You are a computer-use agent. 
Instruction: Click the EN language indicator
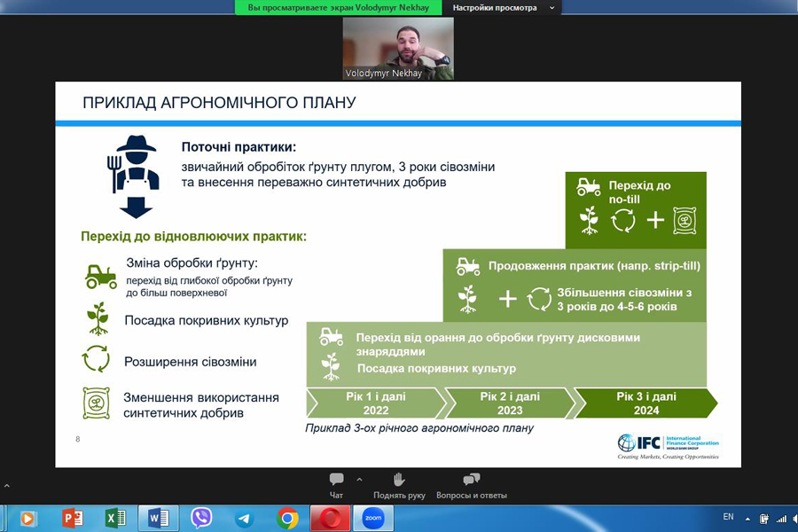[x=728, y=517]
